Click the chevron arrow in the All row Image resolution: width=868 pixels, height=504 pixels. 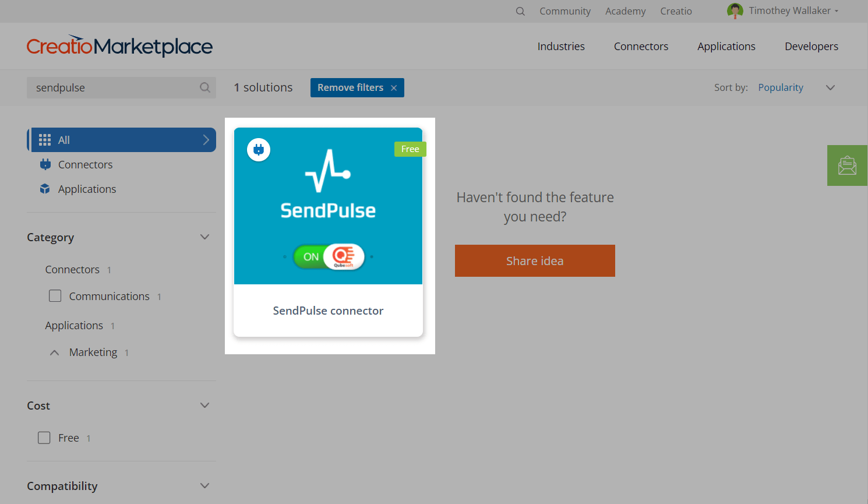[206, 140]
